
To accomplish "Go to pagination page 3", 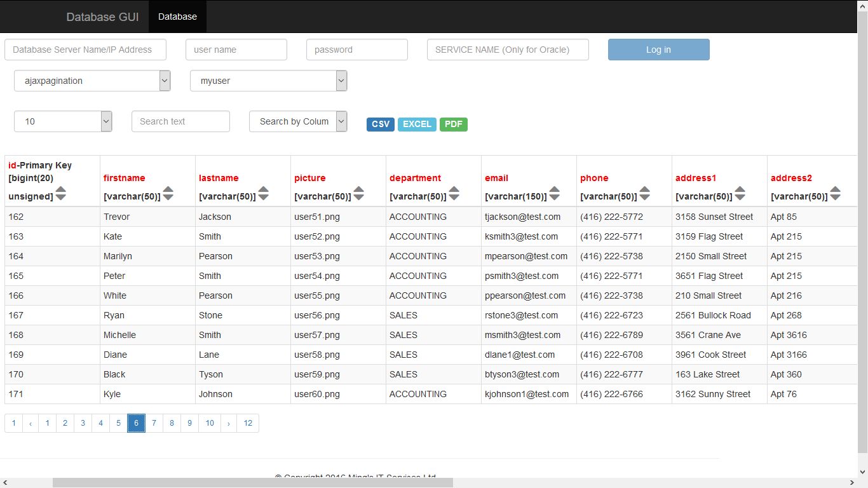I will click(83, 423).
